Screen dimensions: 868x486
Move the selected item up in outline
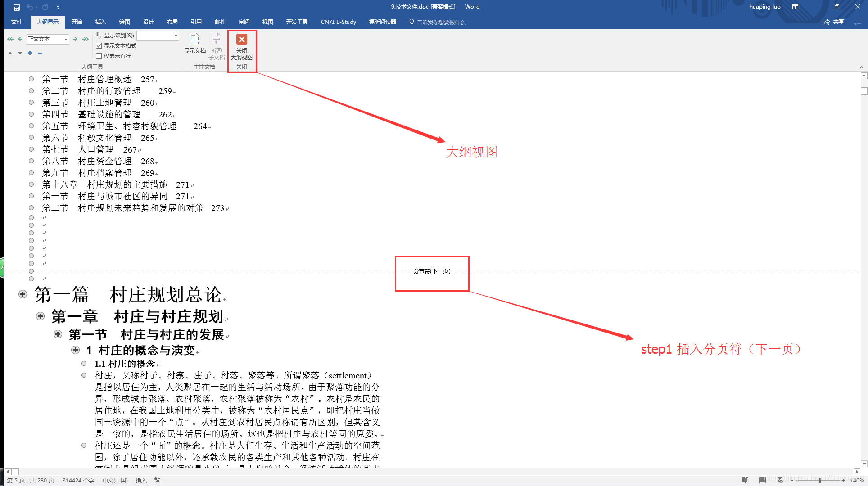coord(10,53)
